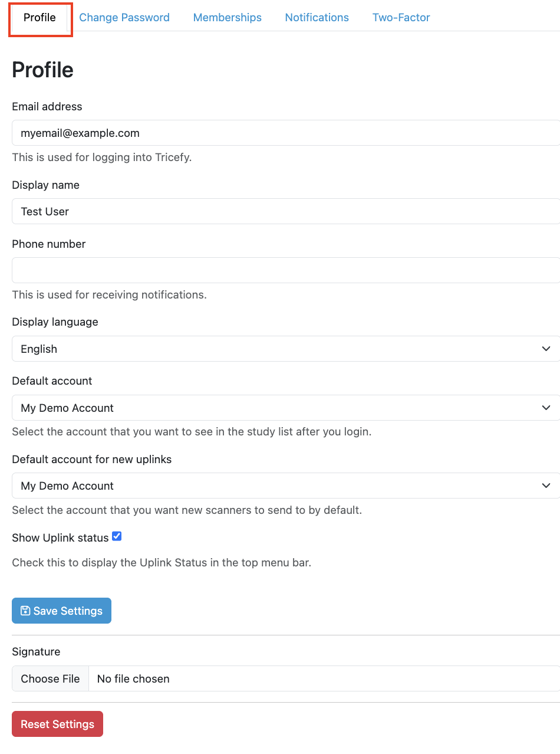This screenshot has width=560, height=754.
Task: Select the Two-Factor tab
Action: (401, 18)
